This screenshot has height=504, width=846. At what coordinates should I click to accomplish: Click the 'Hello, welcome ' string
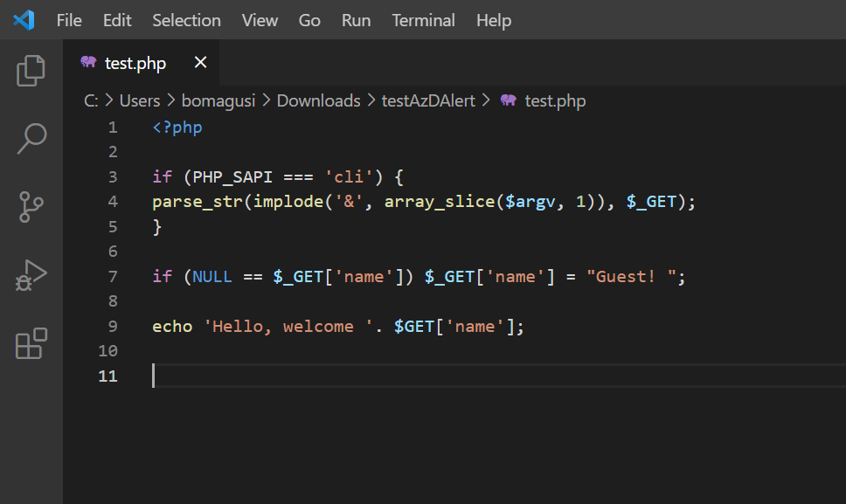click(x=288, y=326)
